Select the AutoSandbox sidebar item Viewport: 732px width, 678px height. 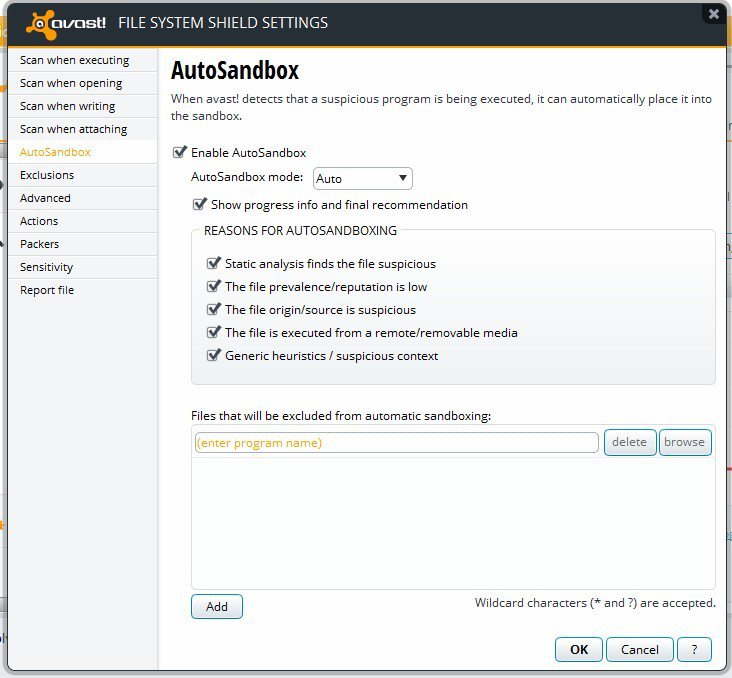(x=83, y=152)
